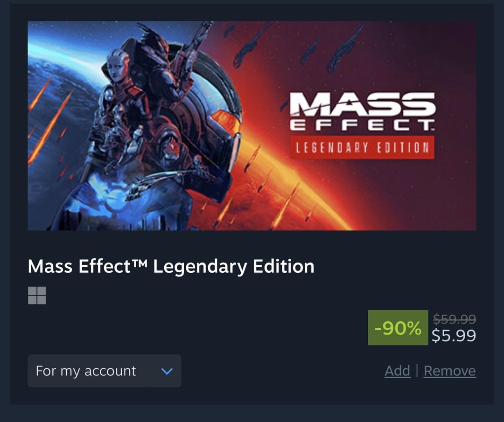Click the green -90% discount badge
Screen dimensions: 504x422
(x=398, y=328)
